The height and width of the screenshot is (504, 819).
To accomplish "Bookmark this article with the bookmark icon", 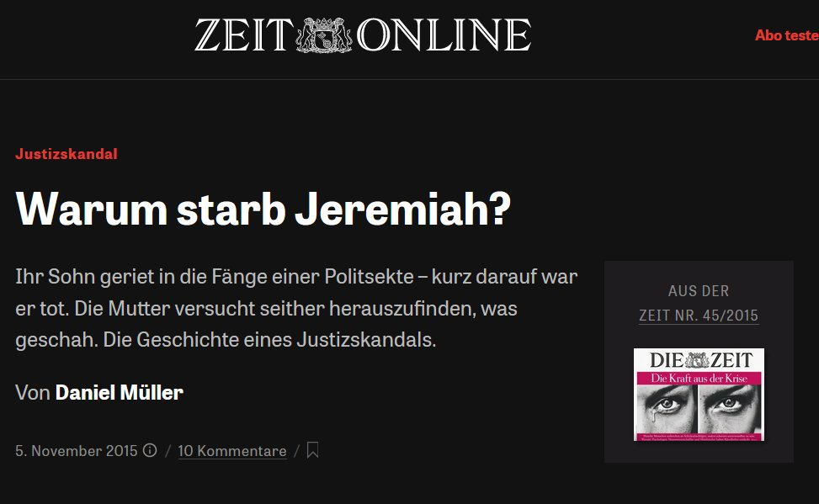I will 312,449.
